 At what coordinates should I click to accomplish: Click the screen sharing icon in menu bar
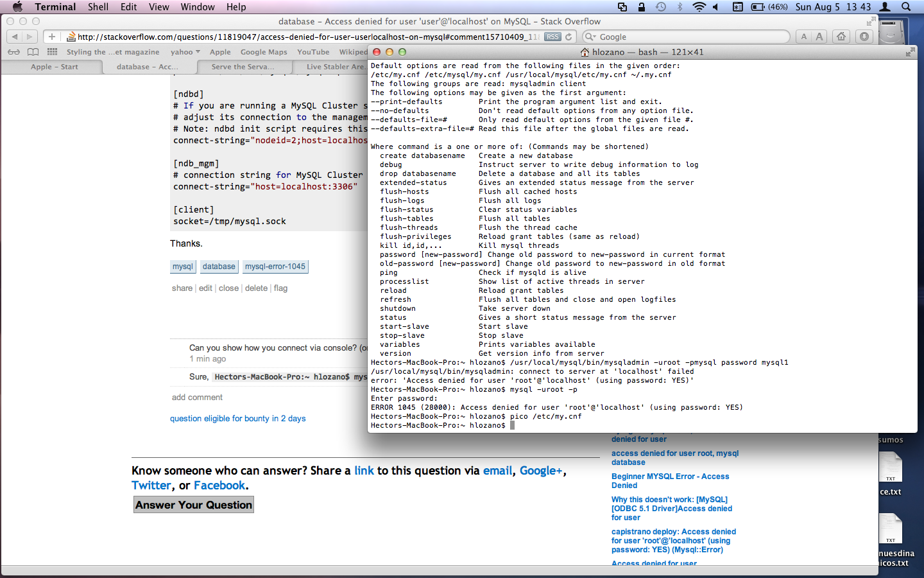(x=622, y=6)
